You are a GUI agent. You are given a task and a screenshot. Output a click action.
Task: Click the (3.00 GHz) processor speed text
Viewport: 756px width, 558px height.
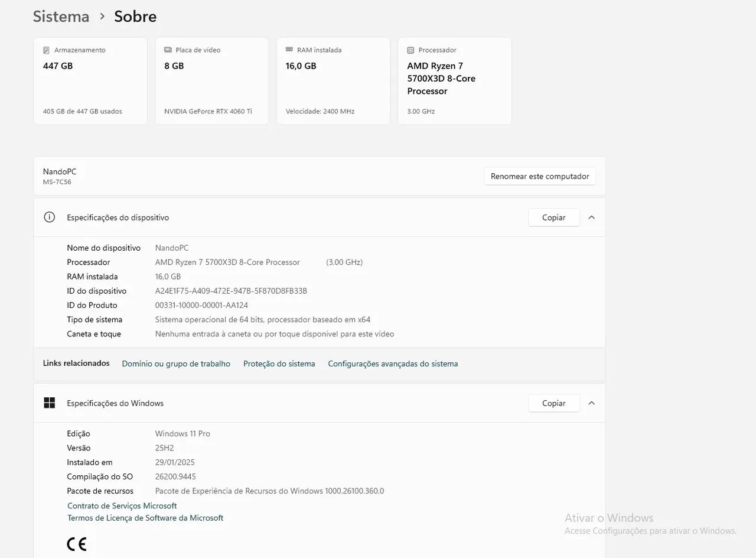point(344,262)
